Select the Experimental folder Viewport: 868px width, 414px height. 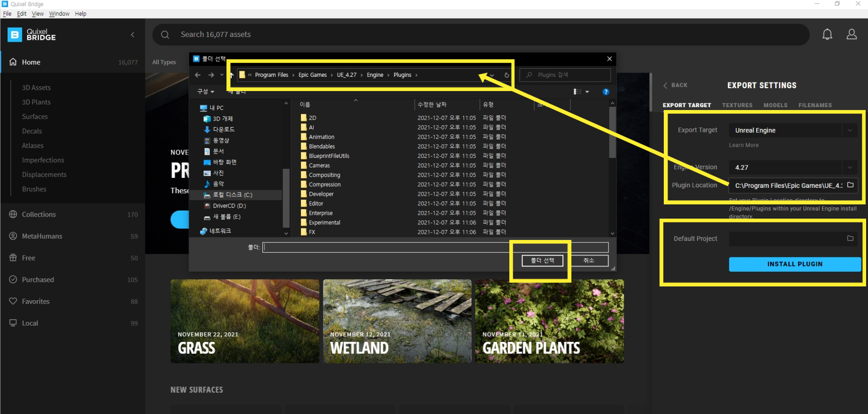click(324, 222)
